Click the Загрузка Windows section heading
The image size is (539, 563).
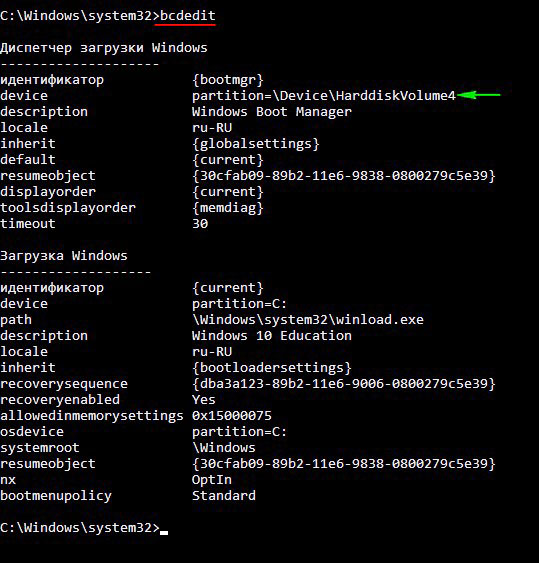64,256
